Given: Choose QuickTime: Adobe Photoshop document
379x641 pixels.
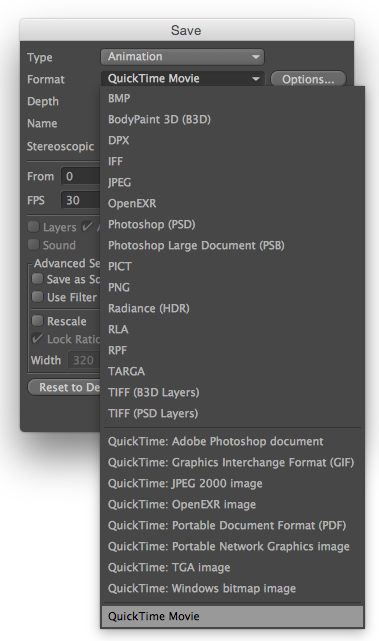Looking at the screenshot, I should [232, 442].
